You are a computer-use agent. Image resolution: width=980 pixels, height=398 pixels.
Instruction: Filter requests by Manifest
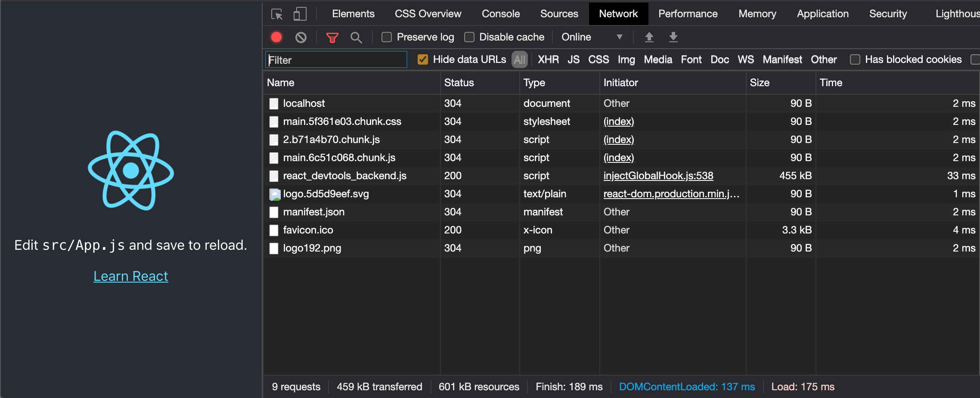(x=782, y=59)
